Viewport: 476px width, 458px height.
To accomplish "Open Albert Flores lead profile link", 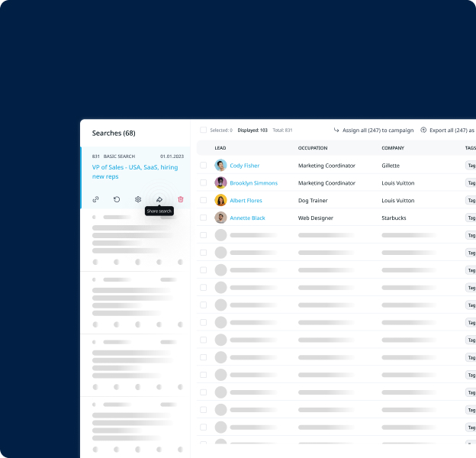I will pyautogui.click(x=246, y=201).
